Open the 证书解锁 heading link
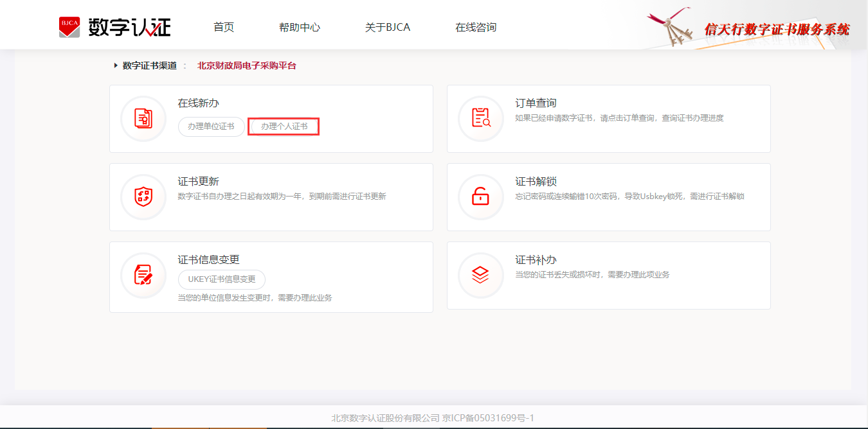Screen dimensions: 868x429 (x=536, y=181)
